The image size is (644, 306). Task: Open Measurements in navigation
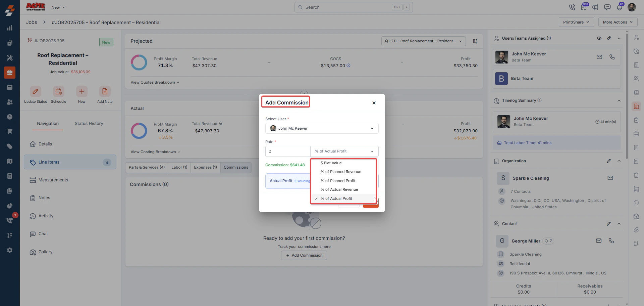(x=70, y=180)
